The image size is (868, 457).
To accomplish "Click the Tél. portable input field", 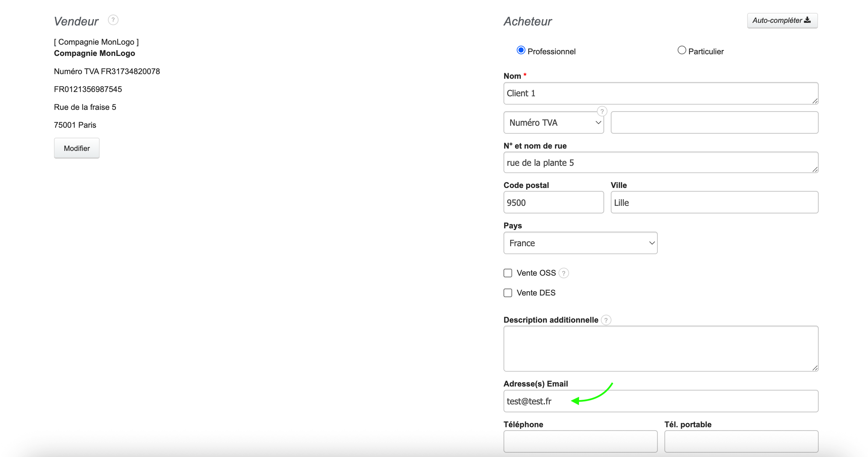I will click(x=741, y=441).
